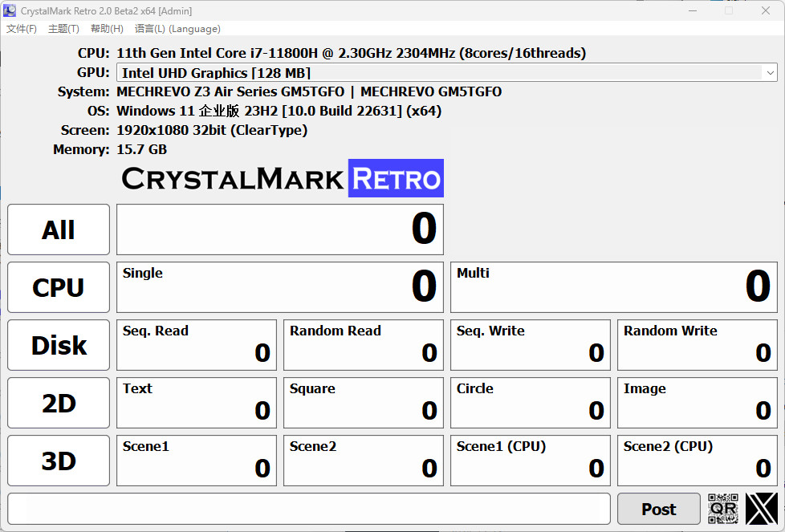Screen dimensions: 785x532
Task: Select the All total score box
Action: click(280, 229)
